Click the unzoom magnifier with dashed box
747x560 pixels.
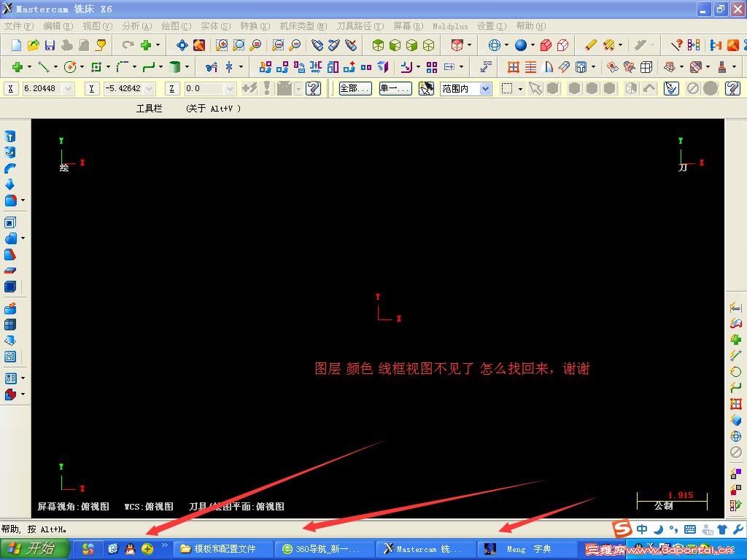pyautogui.click(x=278, y=45)
